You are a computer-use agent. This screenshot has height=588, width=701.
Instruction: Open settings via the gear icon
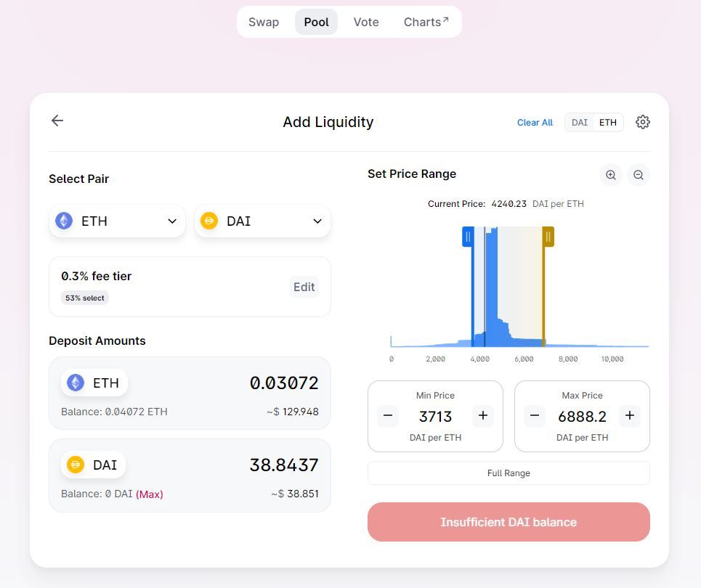point(642,122)
